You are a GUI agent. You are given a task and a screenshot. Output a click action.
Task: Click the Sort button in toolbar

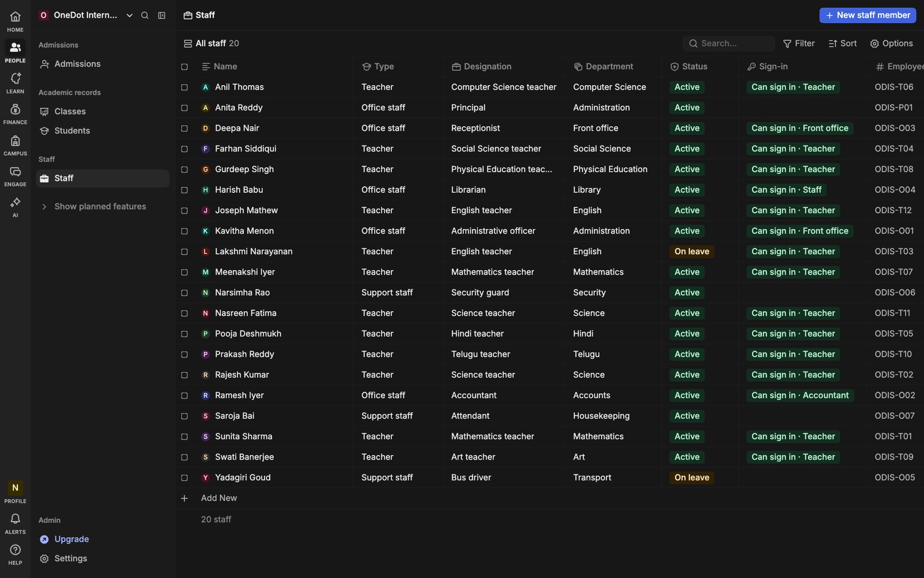[x=843, y=43]
